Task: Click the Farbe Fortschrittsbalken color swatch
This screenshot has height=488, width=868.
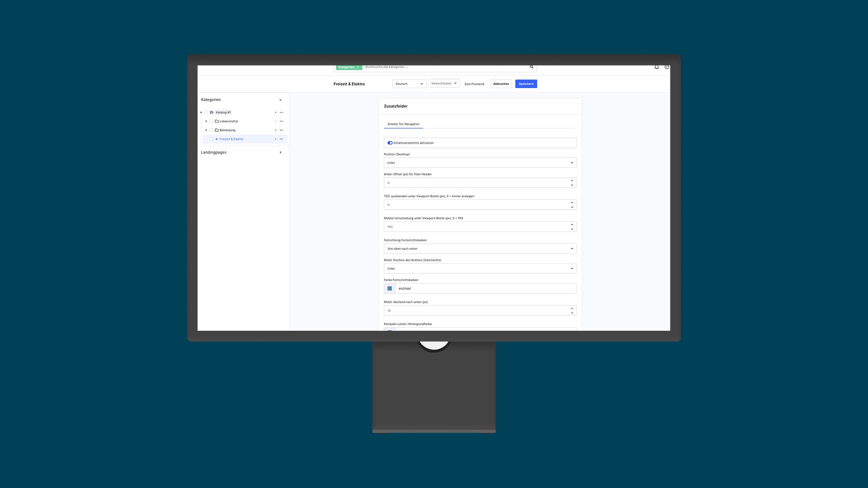Action: (x=389, y=288)
